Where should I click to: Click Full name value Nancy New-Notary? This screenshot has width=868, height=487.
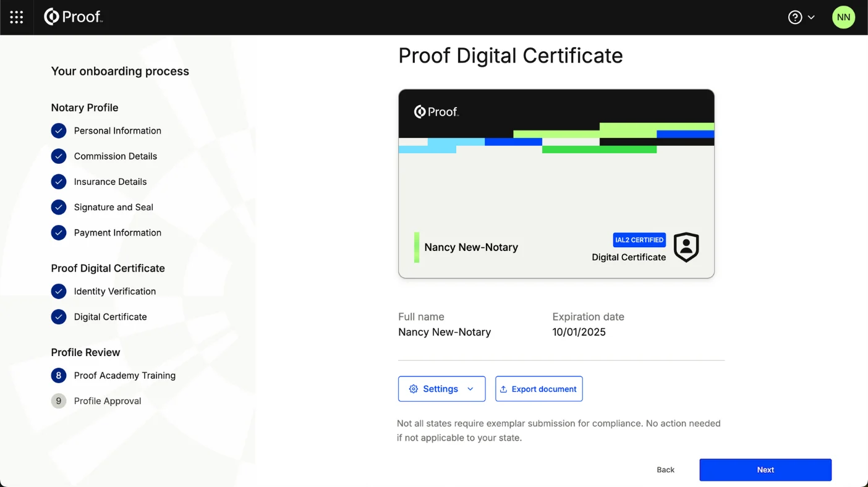445,332
